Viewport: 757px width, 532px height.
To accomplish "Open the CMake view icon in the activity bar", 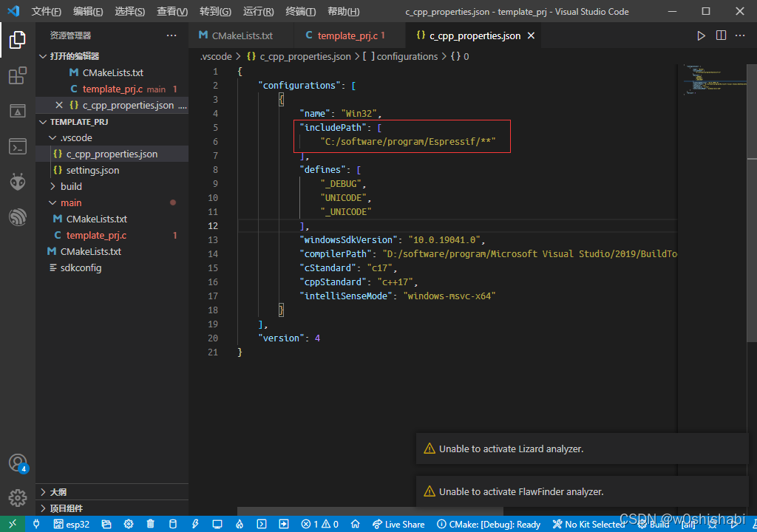I will point(18,111).
